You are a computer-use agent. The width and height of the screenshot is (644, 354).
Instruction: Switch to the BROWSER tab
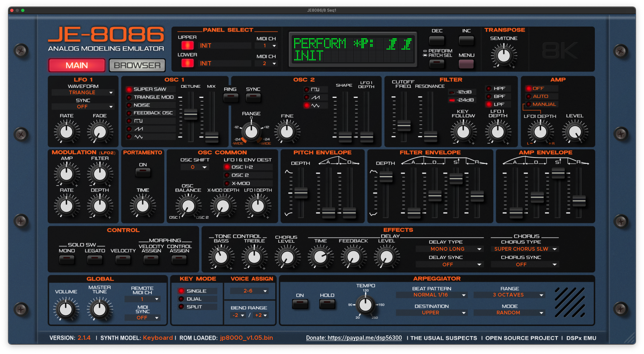point(137,65)
